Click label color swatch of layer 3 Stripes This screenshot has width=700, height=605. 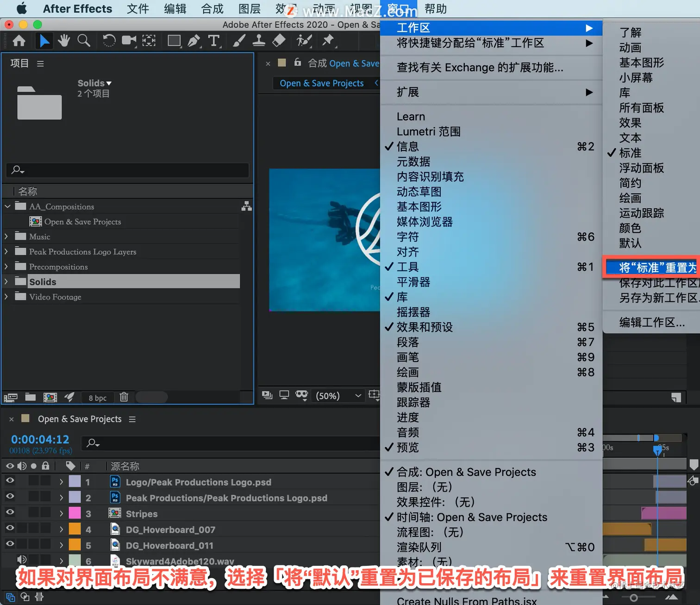(x=75, y=513)
